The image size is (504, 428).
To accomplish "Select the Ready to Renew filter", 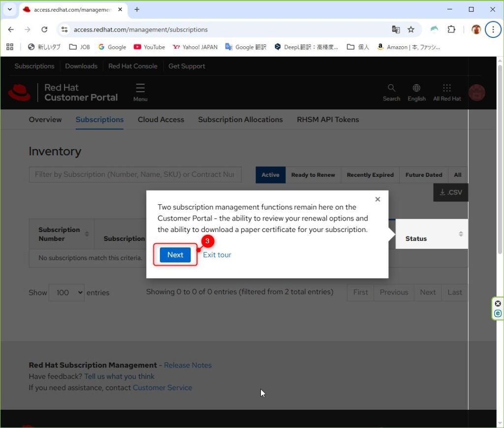I will pos(313,175).
